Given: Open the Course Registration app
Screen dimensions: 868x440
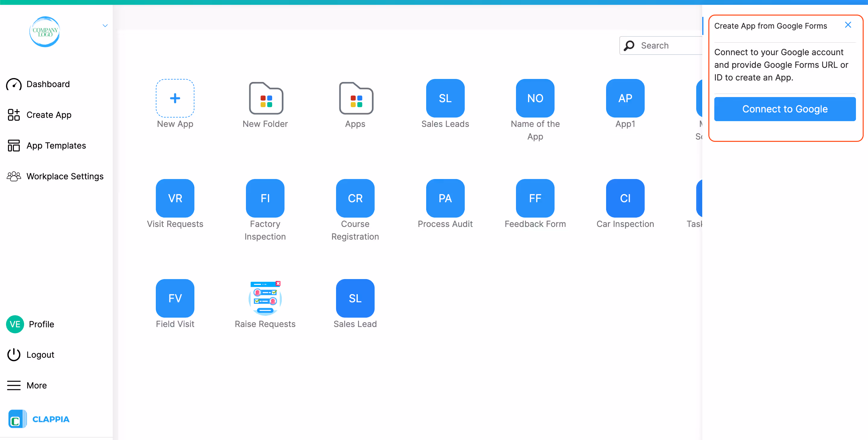Looking at the screenshot, I should [x=355, y=198].
